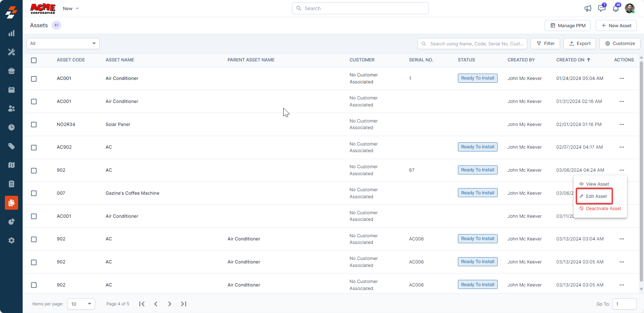Open the settings gear in sidebar

tap(11, 240)
